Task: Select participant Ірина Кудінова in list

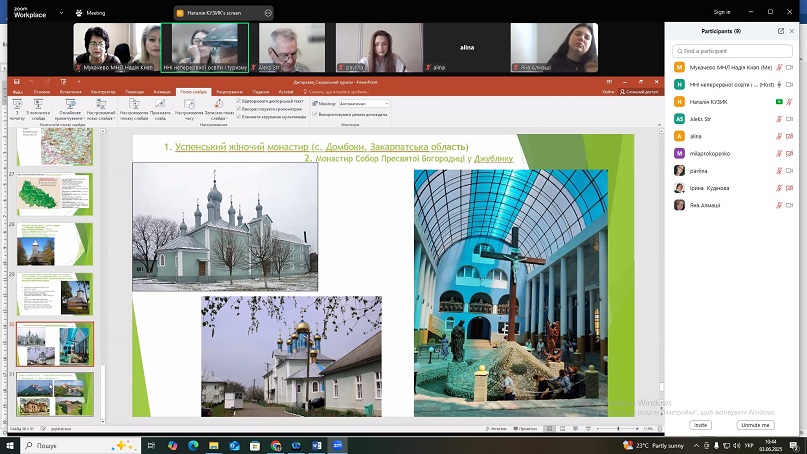Action: coord(733,188)
